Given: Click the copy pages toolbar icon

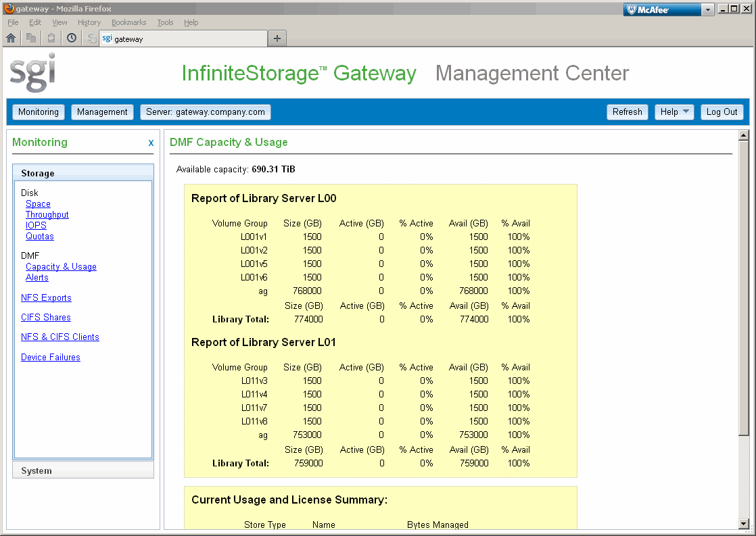Looking at the screenshot, I should tap(31, 38).
